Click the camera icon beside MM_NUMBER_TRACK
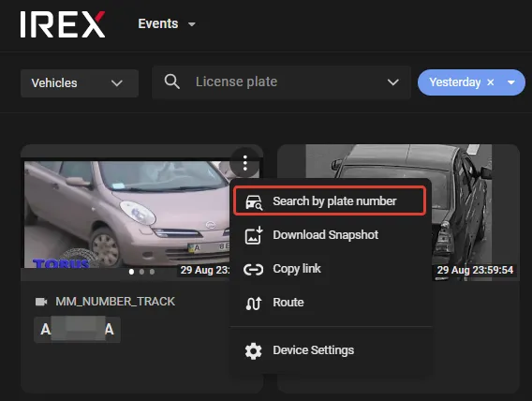 (x=41, y=302)
